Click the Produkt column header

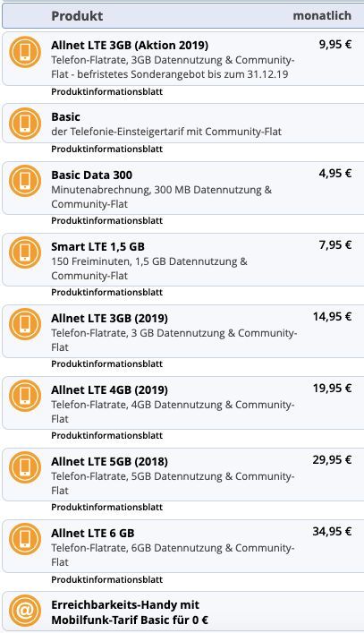tap(77, 16)
